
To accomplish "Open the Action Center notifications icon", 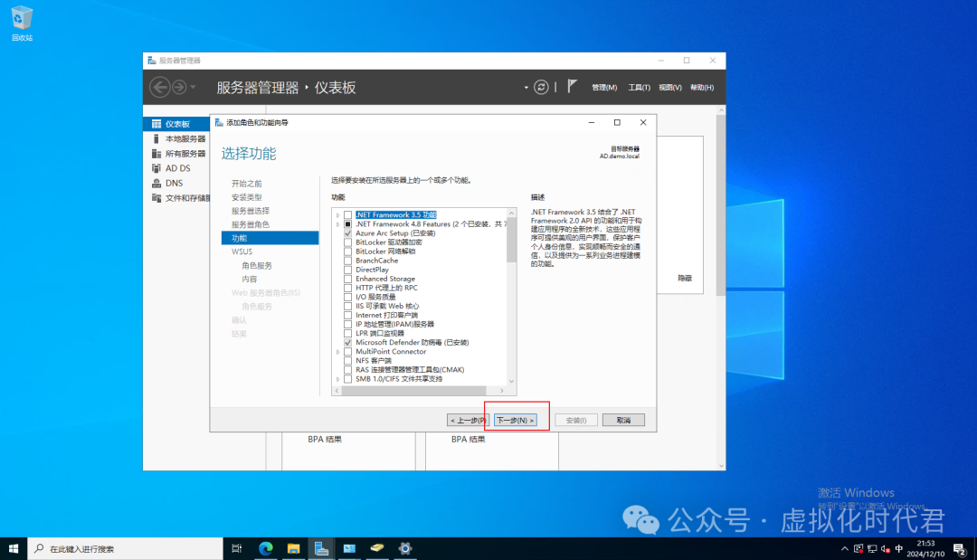I will coord(960,549).
